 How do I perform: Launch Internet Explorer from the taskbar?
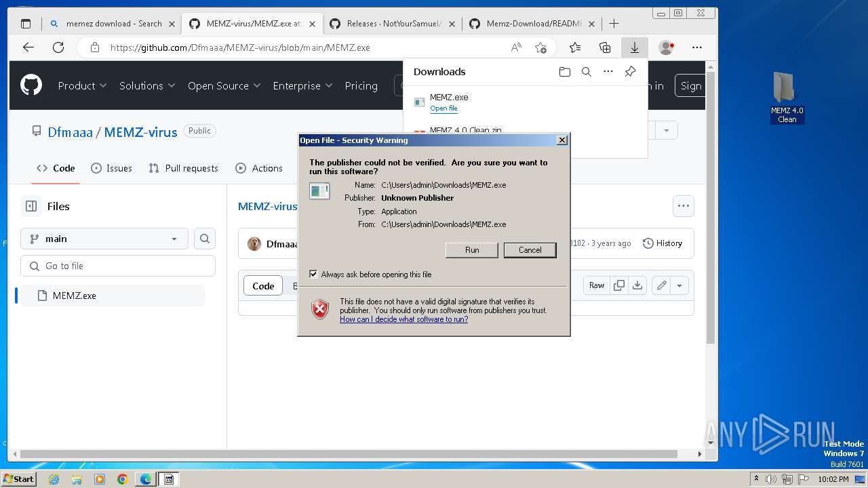point(54,479)
